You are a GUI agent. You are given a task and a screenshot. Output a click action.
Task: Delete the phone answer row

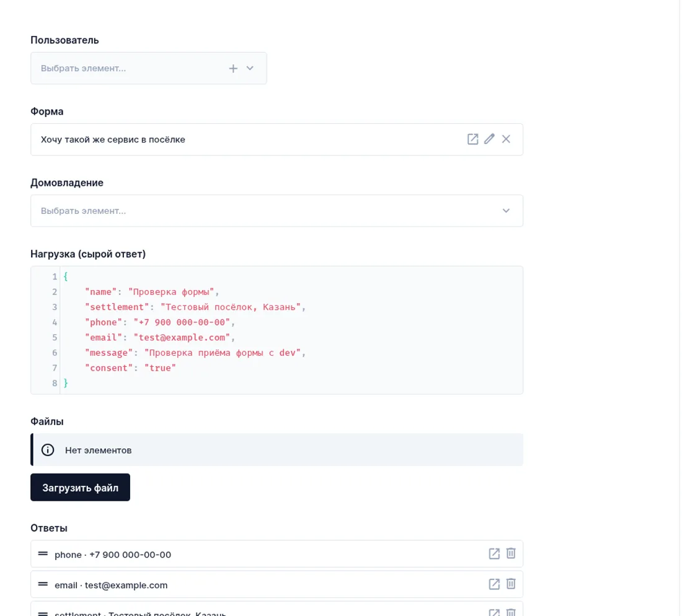click(x=511, y=554)
